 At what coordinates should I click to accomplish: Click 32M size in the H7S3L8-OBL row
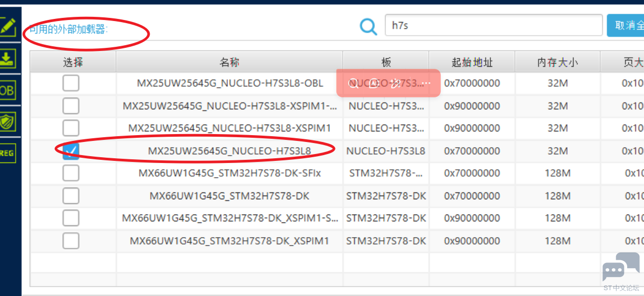[x=558, y=83]
